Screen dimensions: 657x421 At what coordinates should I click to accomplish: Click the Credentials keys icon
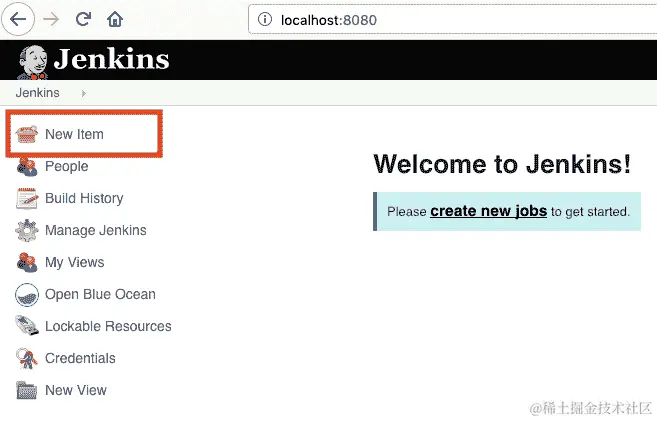(27, 359)
